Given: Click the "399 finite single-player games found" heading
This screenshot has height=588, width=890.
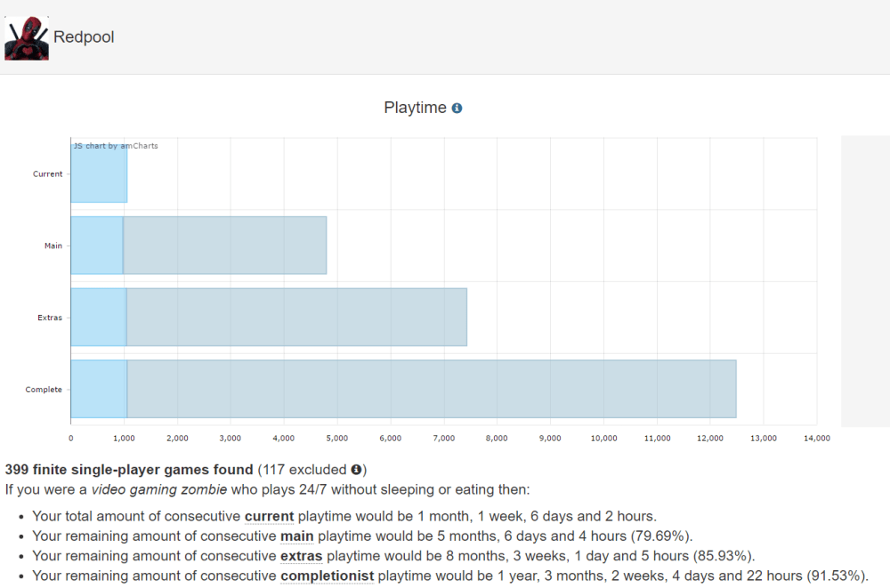Looking at the screenshot, I should [128, 469].
